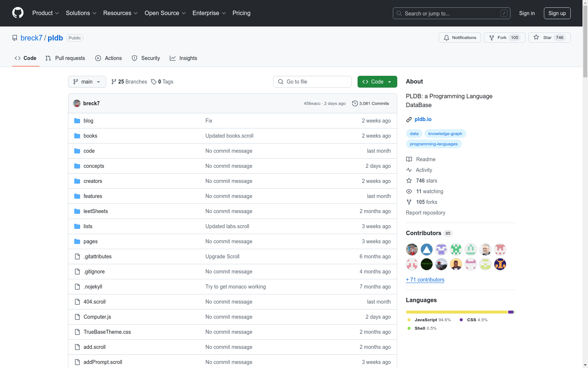588x368 pixels.
Task: Click the blog folder icon
Action: 77,121
